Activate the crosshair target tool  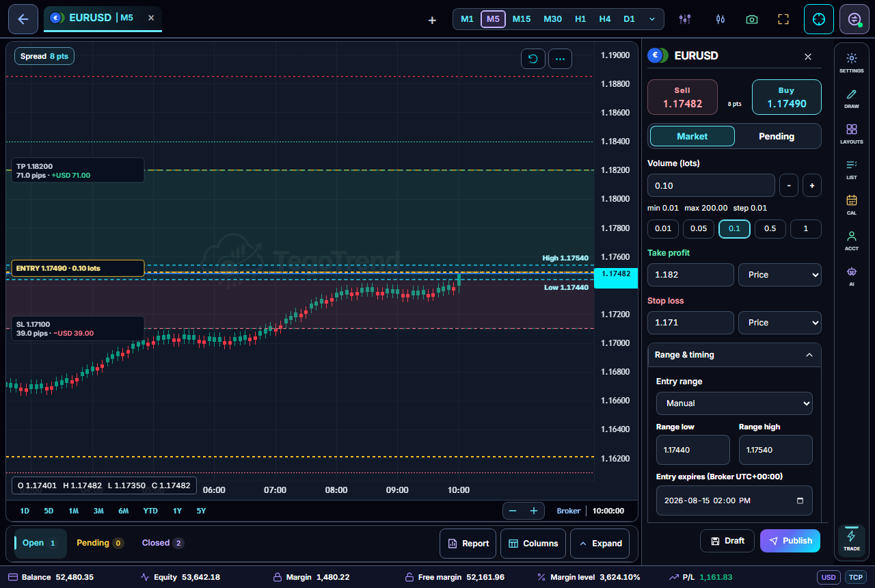pos(819,19)
